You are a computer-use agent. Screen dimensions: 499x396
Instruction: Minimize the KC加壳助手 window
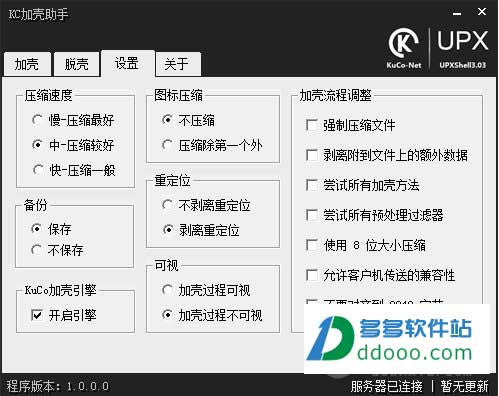pos(457,13)
